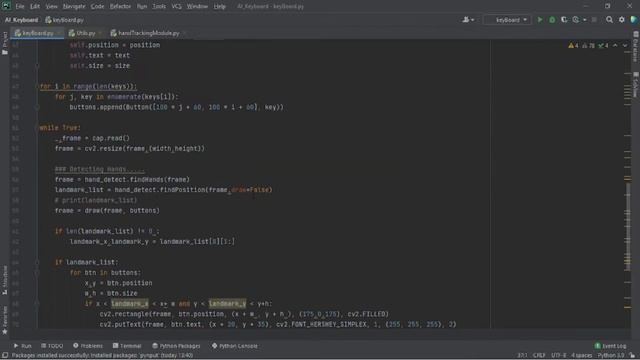Click the 37:1 cursor position indicator
The width and height of the screenshot is (640, 360).
pos(522,356)
